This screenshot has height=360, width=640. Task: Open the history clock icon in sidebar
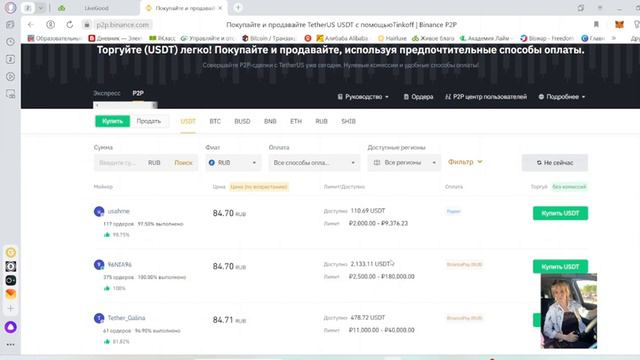[11, 42]
